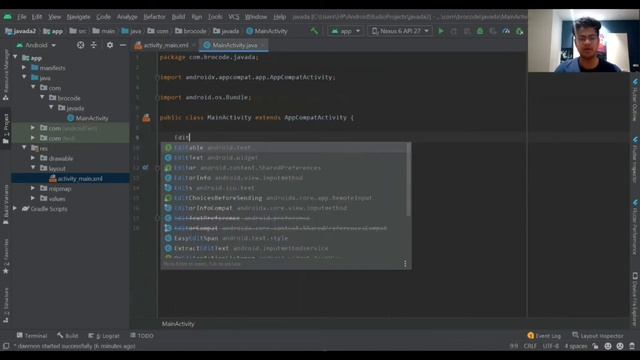Click the autocomplete popup scrollbar
The image size is (640, 360).
coord(408,180)
